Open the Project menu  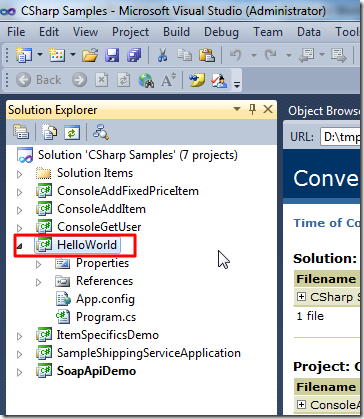point(130,32)
